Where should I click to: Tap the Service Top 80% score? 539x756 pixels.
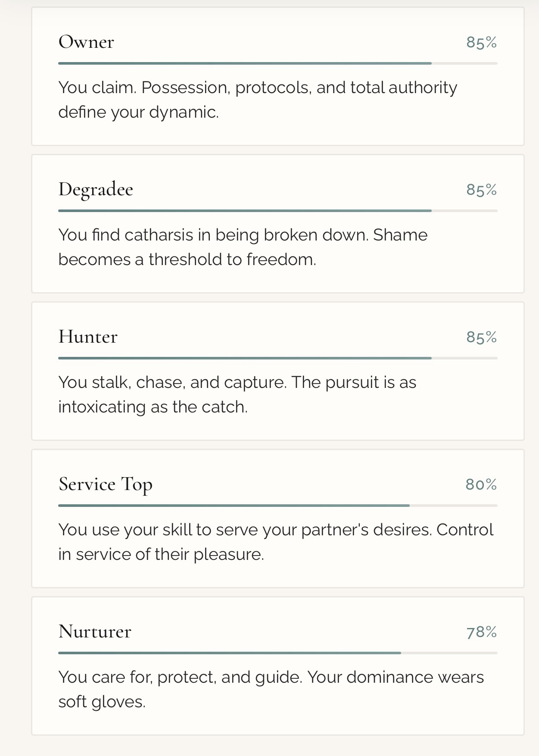pyautogui.click(x=481, y=485)
